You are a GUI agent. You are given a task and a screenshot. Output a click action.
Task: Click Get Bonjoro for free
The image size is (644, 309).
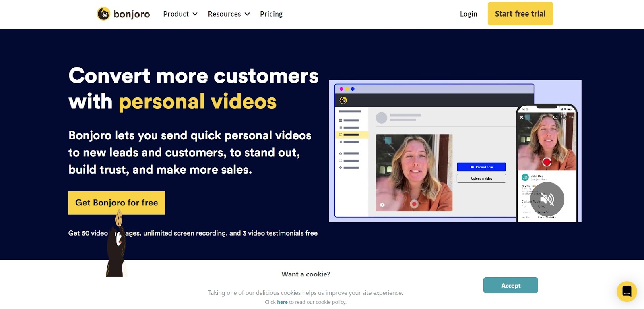coord(117,203)
